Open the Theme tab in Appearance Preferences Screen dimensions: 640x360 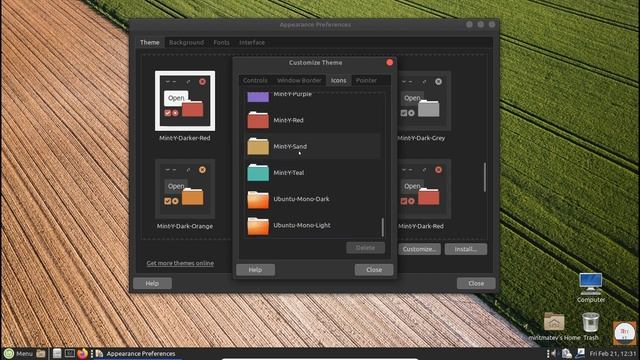click(150, 42)
